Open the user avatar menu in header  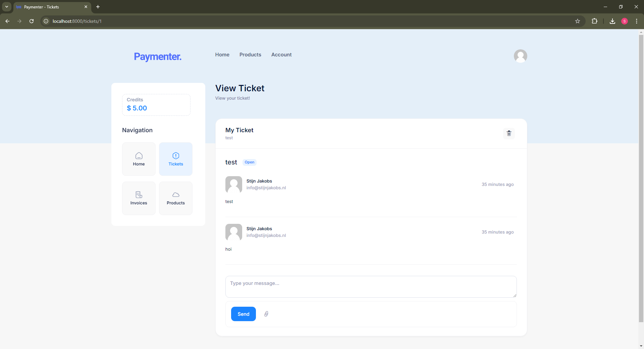pos(520,56)
